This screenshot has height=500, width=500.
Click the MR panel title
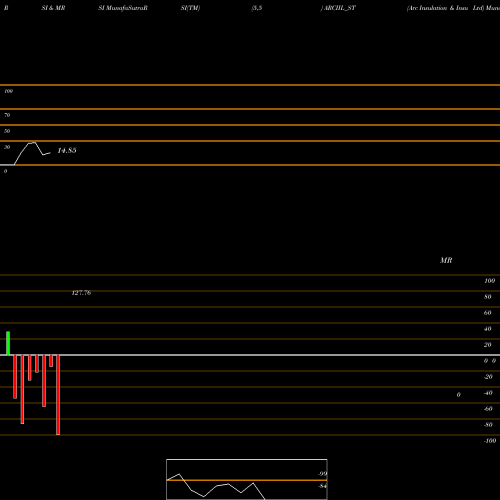tap(446, 260)
